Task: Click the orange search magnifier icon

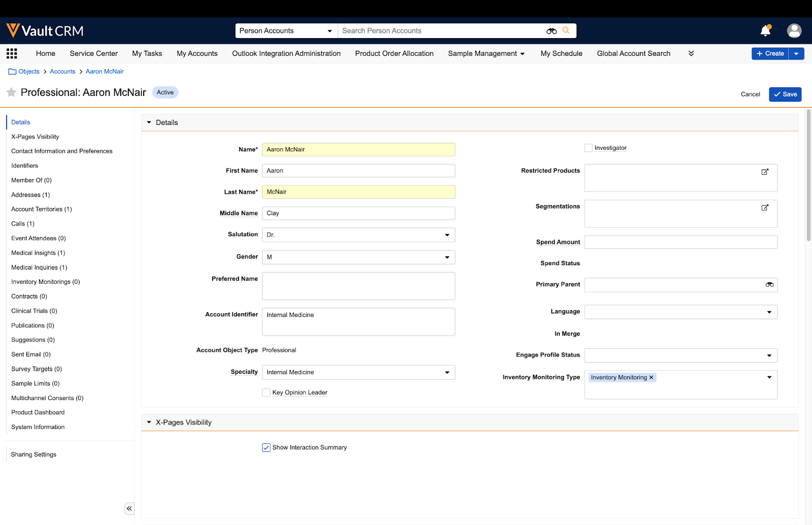Action: (x=566, y=30)
